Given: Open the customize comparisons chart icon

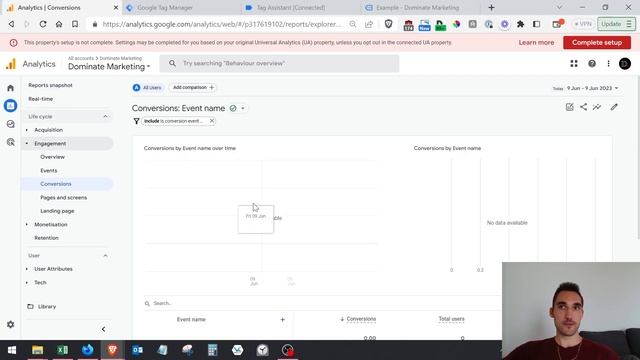Looking at the screenshot, I should 569,107.
